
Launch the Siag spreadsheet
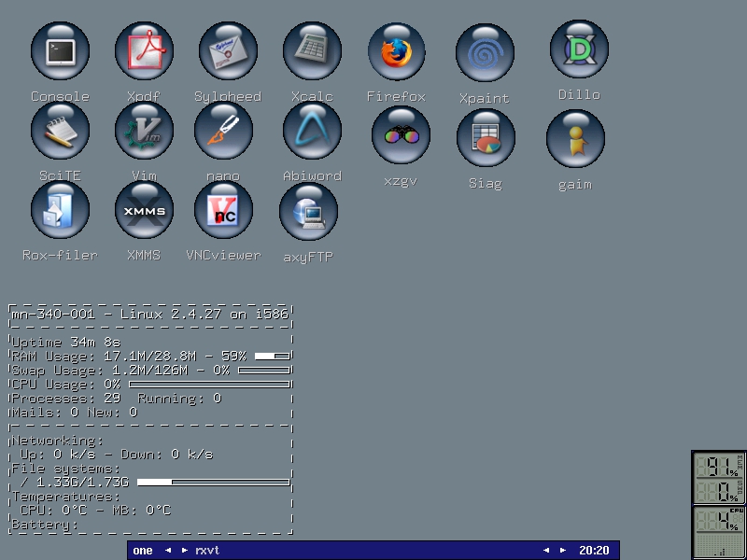click(x=486, y=136)
